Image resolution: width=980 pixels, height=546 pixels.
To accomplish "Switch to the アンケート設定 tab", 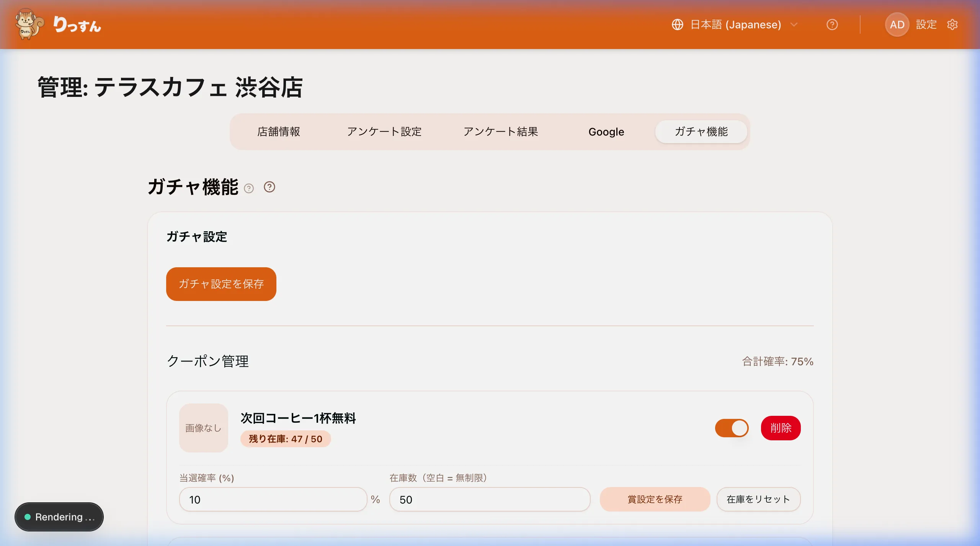I will pos(384,132).
